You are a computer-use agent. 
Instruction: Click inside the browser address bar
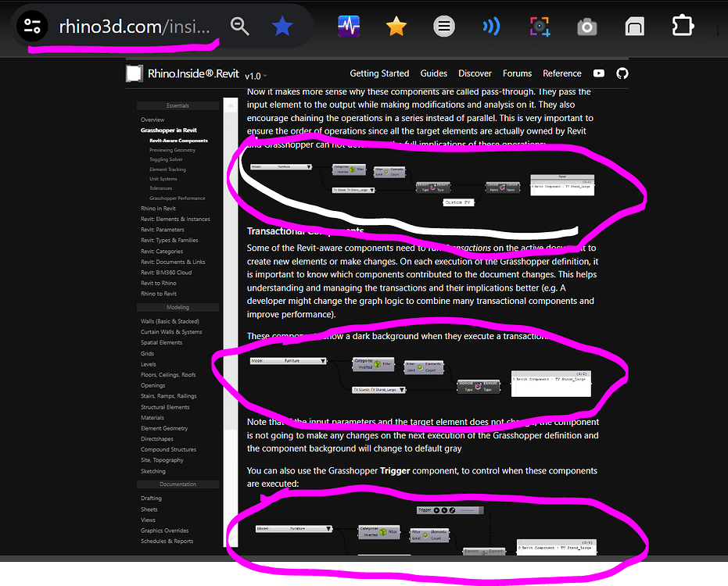(133, 25)
